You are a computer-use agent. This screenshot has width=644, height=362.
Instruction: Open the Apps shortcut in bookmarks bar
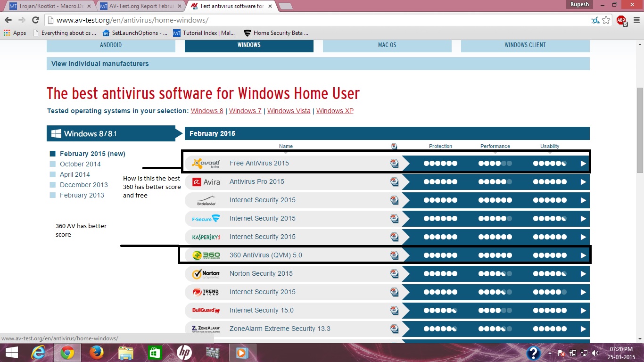[x=15, y=33]
